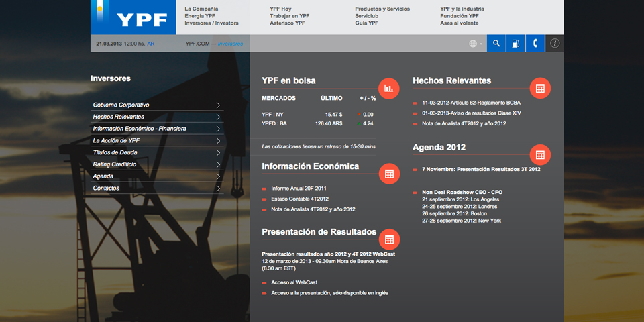Click 27-28 septiembre 2012: New York line
Screen dimensions: 644x322
462,221
